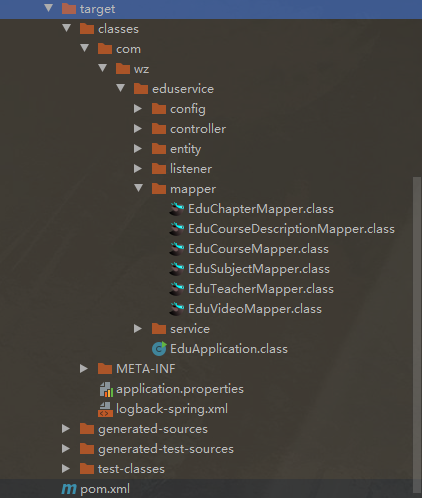
Task: Click the EduCourseDescriptionMapper.class bird icon
Action: coord(177,229)
